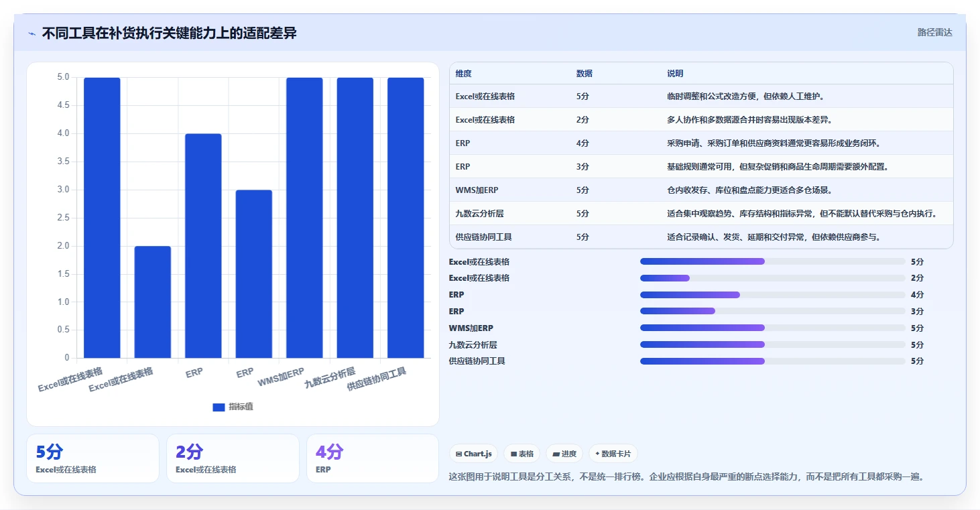This screenshot has height=510, width=980.
Task: Click the Excel progress bar marked 5分
Action: pyautogui.click(x=773, y=261)
